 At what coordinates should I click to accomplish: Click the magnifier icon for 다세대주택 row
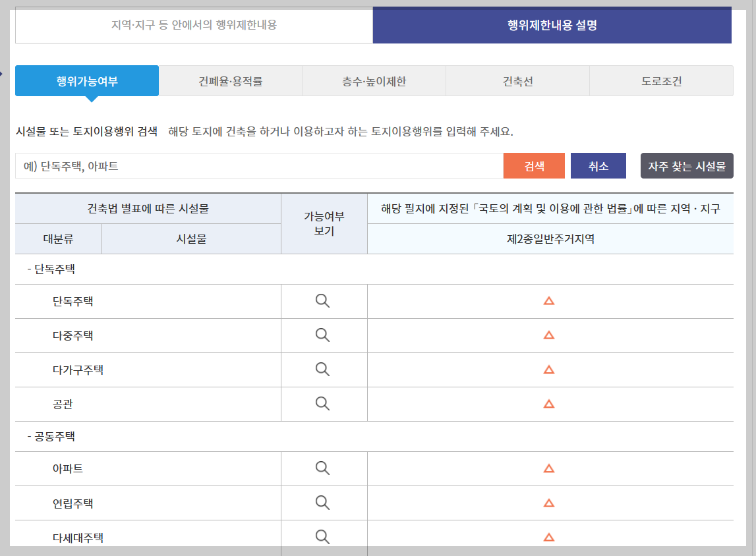click(x=322, y=537)
